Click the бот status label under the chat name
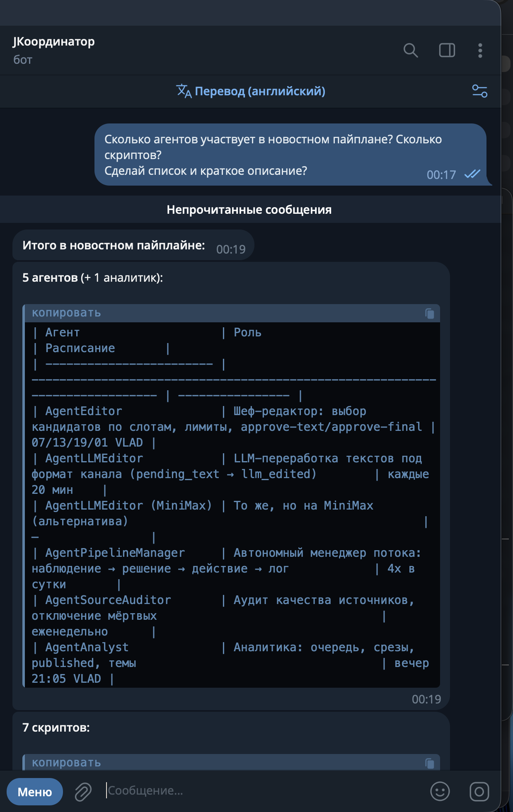Screen dimensions: 513x812 pos(23,60)
